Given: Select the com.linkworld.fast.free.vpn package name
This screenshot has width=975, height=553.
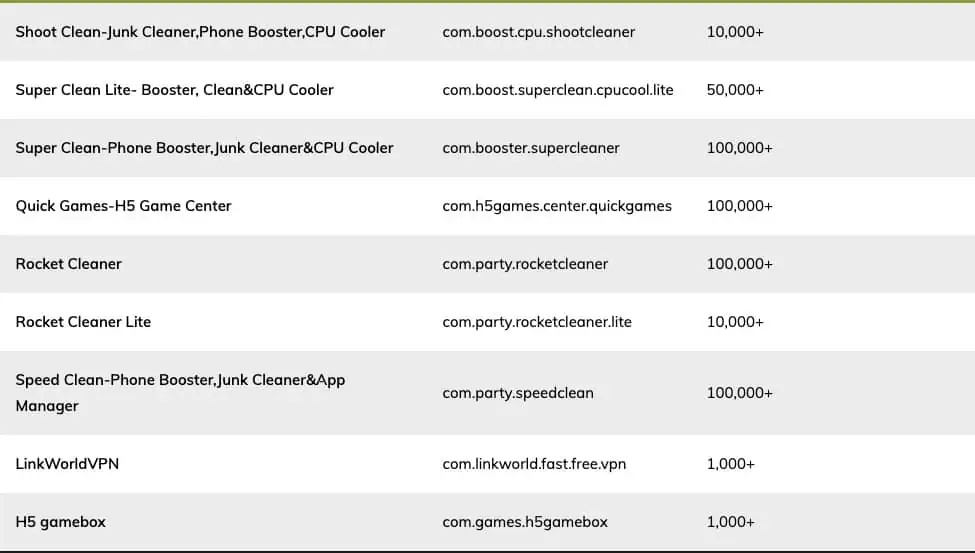Looking at the screenshot, I should 534,464.
